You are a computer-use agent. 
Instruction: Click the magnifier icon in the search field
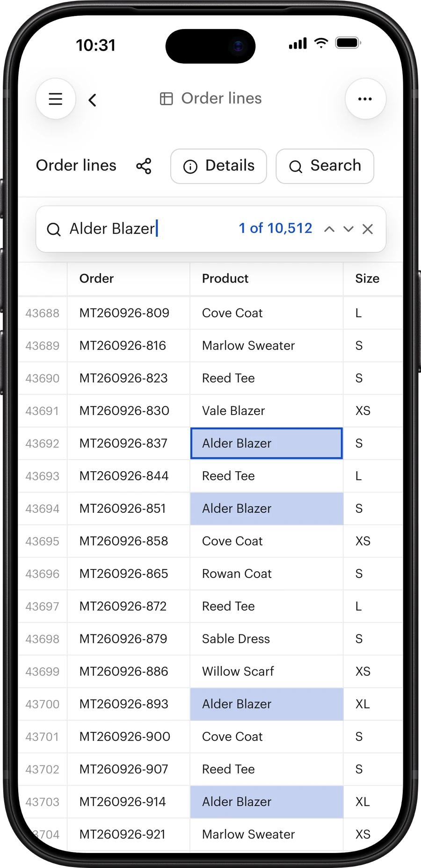pos(54,229)
